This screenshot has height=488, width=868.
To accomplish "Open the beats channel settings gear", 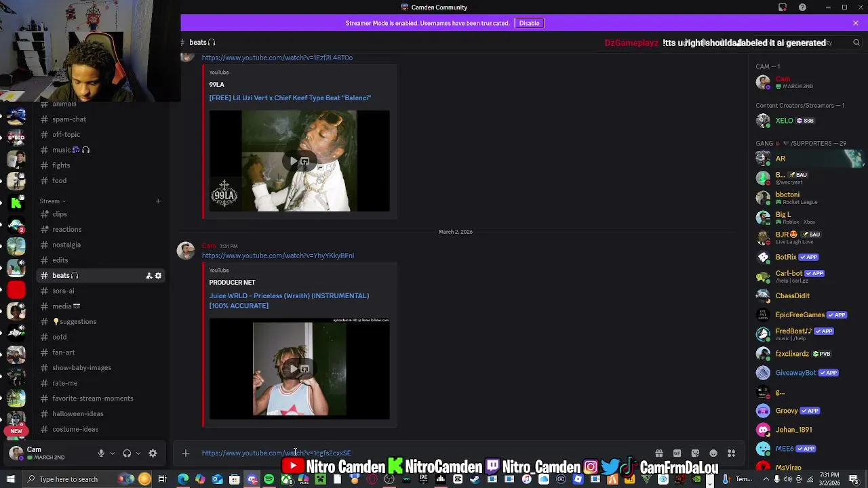I will click(x=158, y=276).
